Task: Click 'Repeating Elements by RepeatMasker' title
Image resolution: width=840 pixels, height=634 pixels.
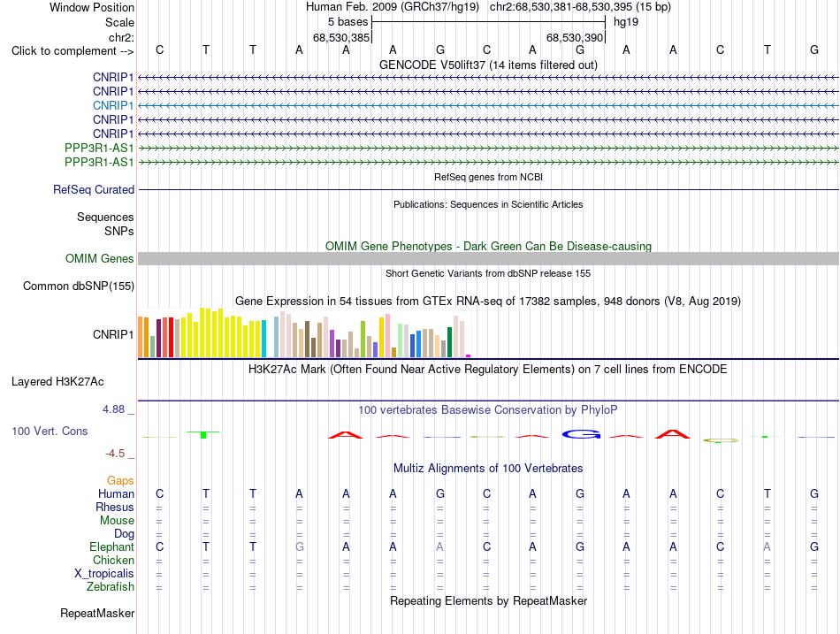Action: tap(488, 600)
